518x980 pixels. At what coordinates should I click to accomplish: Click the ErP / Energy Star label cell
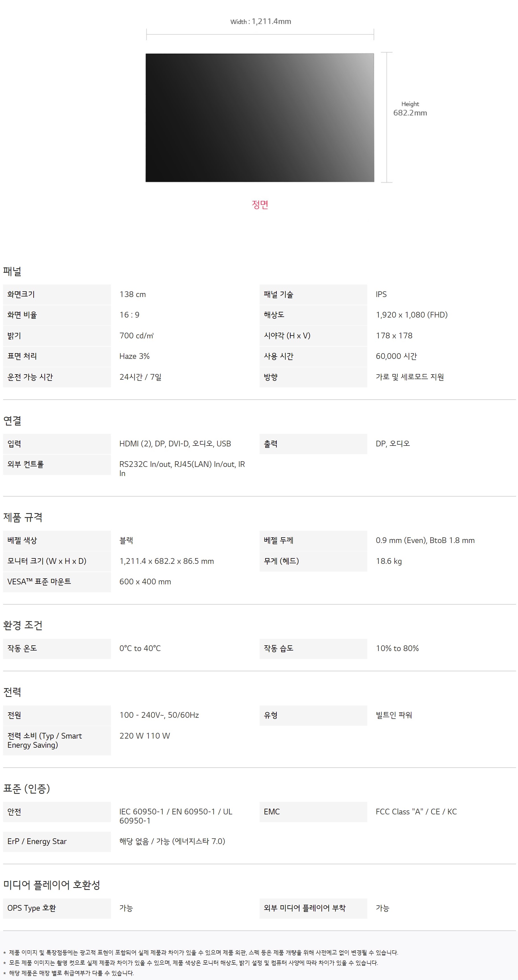click(57, 841)
